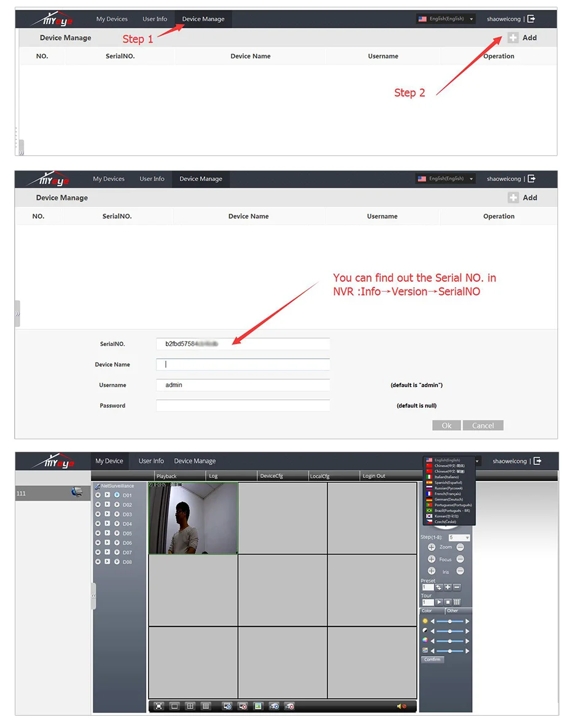Click round play icon beside D05 label
571x728 pixels.
[x=117, y=533]
